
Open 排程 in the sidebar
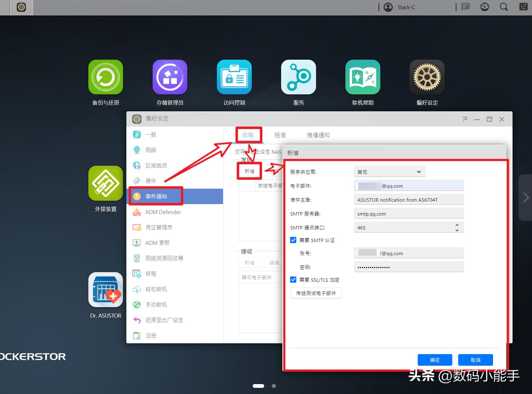(x=175, y=274)
